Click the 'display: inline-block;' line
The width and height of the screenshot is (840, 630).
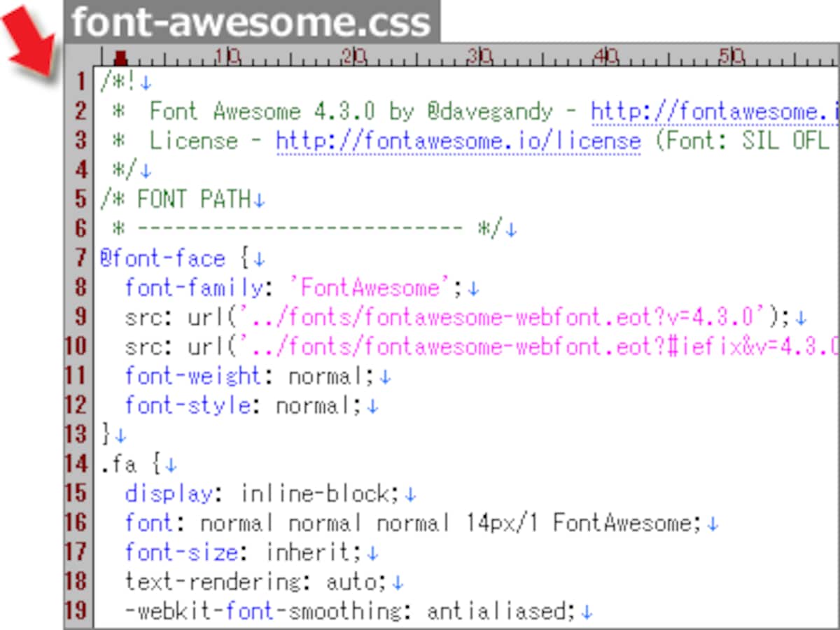tap(263, 494)
